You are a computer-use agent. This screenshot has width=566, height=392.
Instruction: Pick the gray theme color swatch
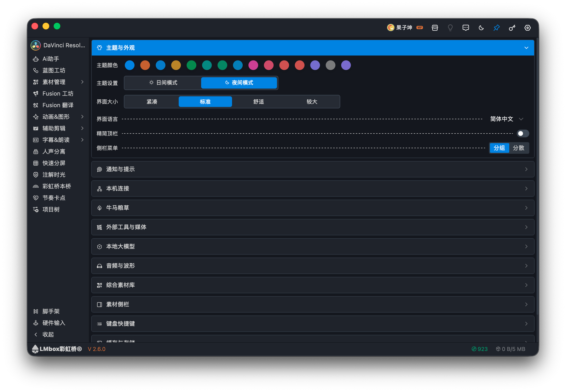click(330, 65)
